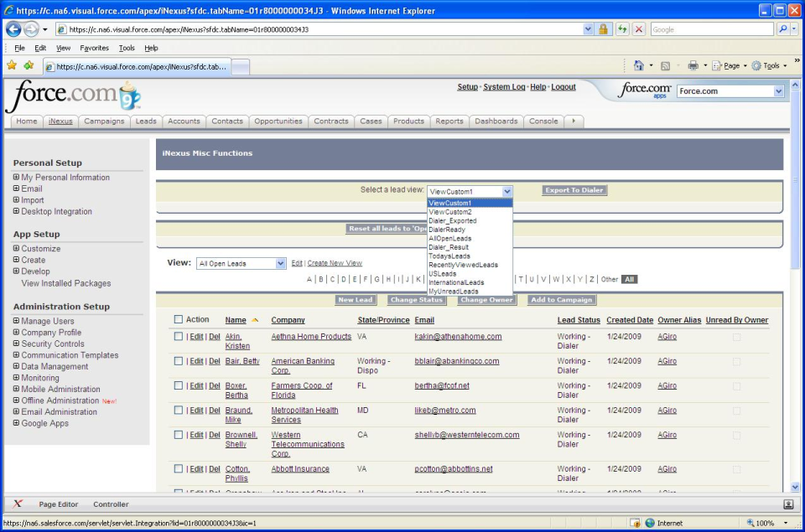
Task: Click the RSS feeds icon
Action: click(x=665, y=65)
